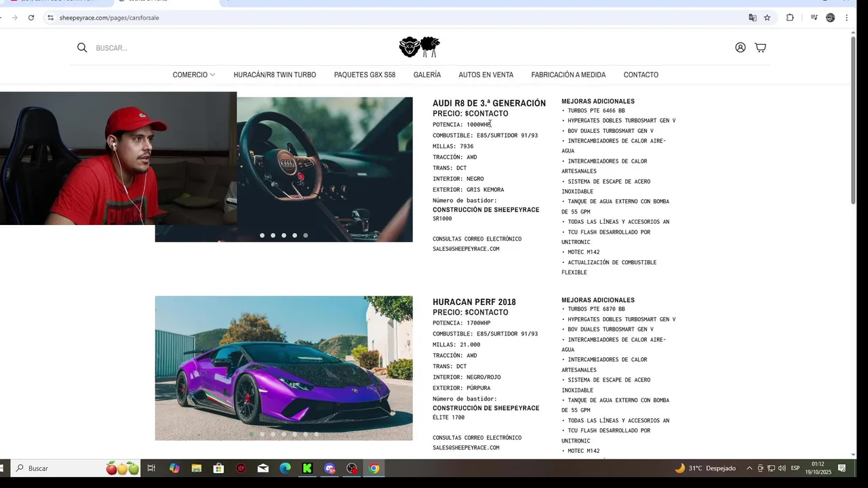
Task: Open the red circular app in the taskbar
Action: click(241, 468)
